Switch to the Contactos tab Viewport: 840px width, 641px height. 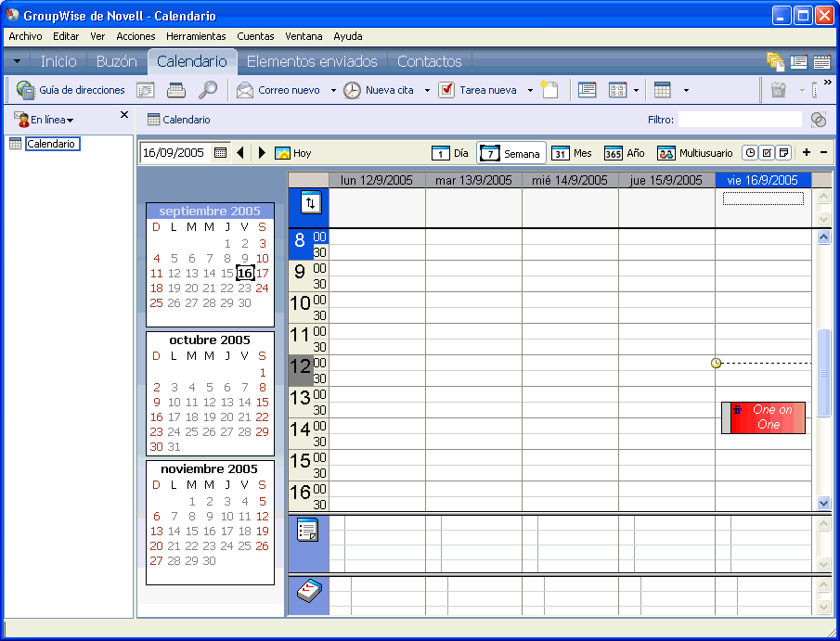point(429,61)
